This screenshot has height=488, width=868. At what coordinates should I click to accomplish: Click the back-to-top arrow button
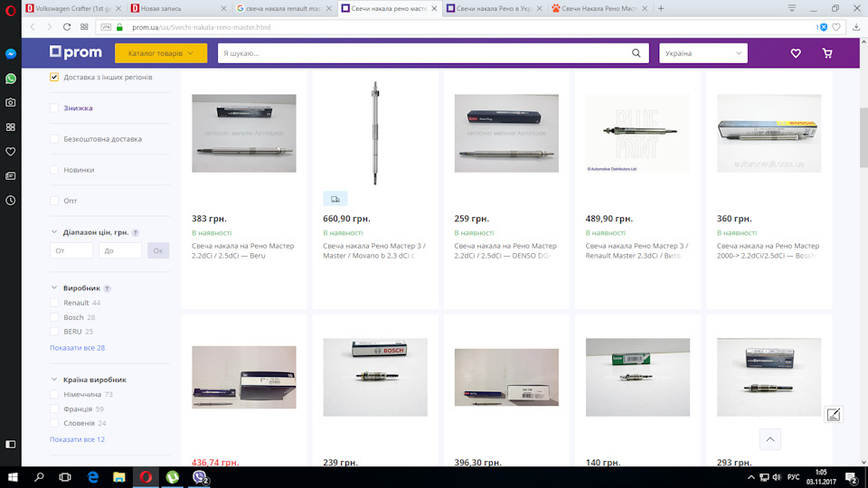click(x=770, y=439)
